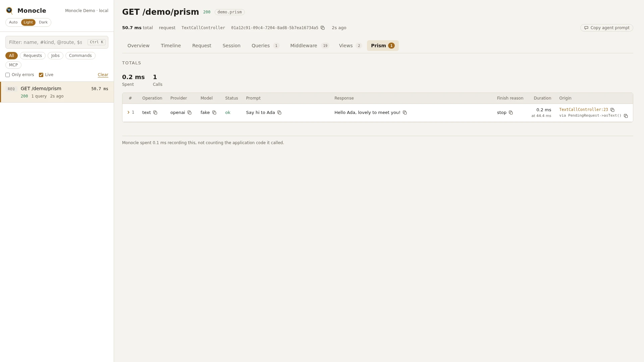
Task: Filter by MCP
Action: [13, 65]
